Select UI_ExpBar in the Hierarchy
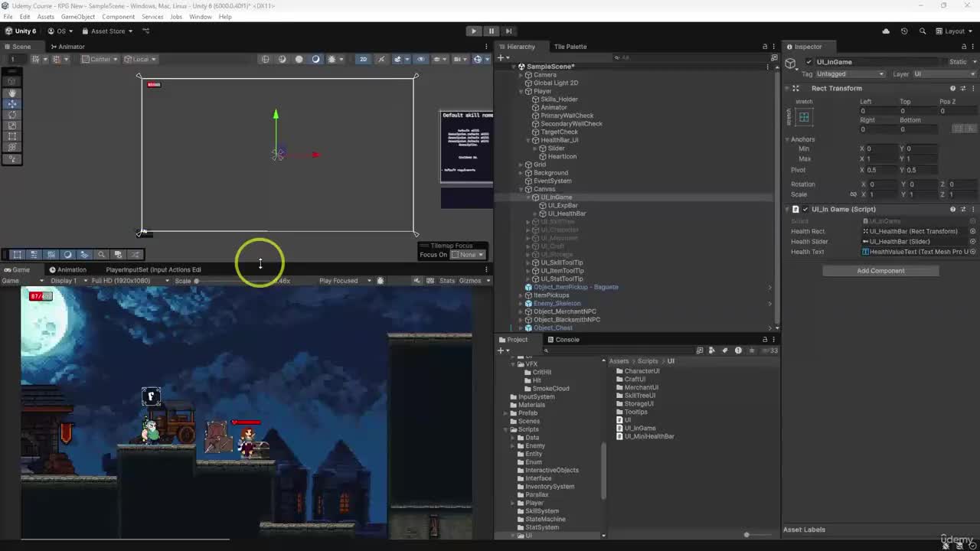Image resolution: width=980 pixels, height=551 pixels. (x=562, y=205)
